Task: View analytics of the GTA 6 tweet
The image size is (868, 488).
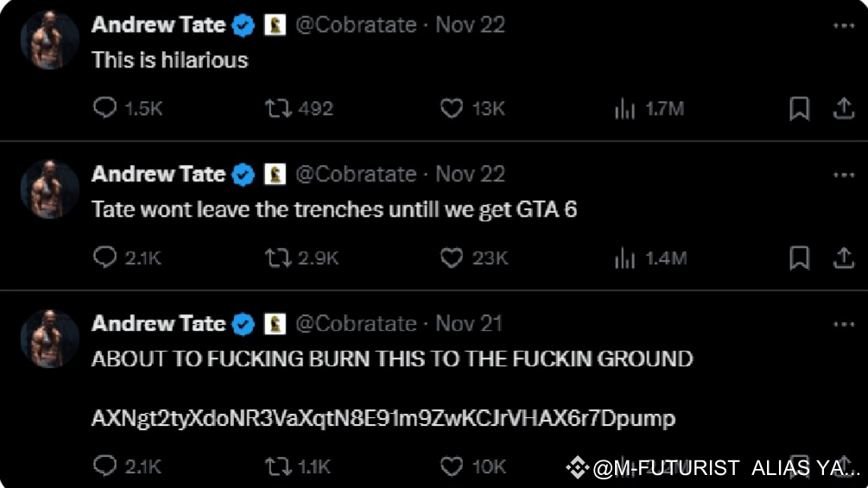Action: [x=624, y=258]
